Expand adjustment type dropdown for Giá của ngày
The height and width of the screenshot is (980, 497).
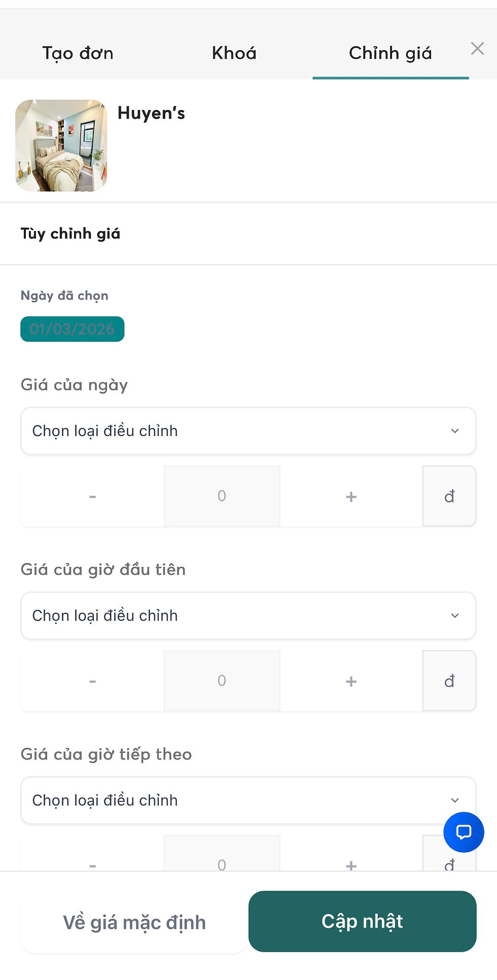click(x=248, y=431)
